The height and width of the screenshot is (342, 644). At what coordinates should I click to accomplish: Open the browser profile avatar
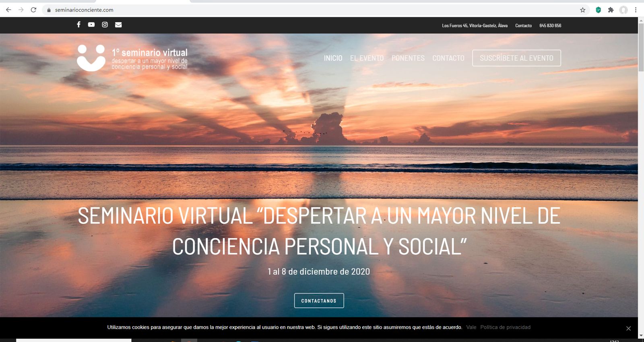623,10
